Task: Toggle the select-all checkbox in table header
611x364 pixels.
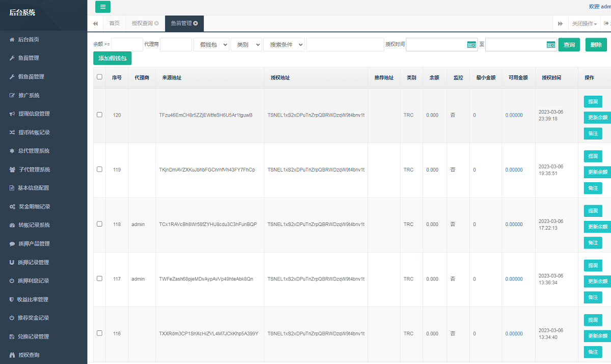Action: coord(99,77)
